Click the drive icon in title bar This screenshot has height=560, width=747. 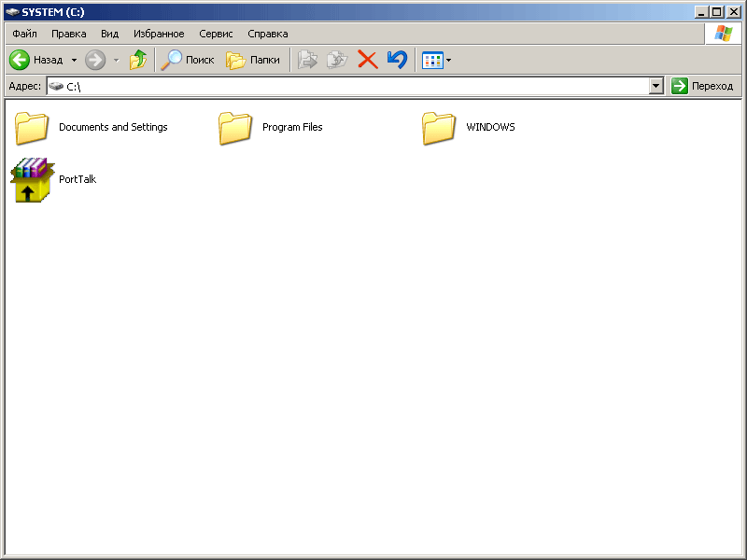coord(12,12)
